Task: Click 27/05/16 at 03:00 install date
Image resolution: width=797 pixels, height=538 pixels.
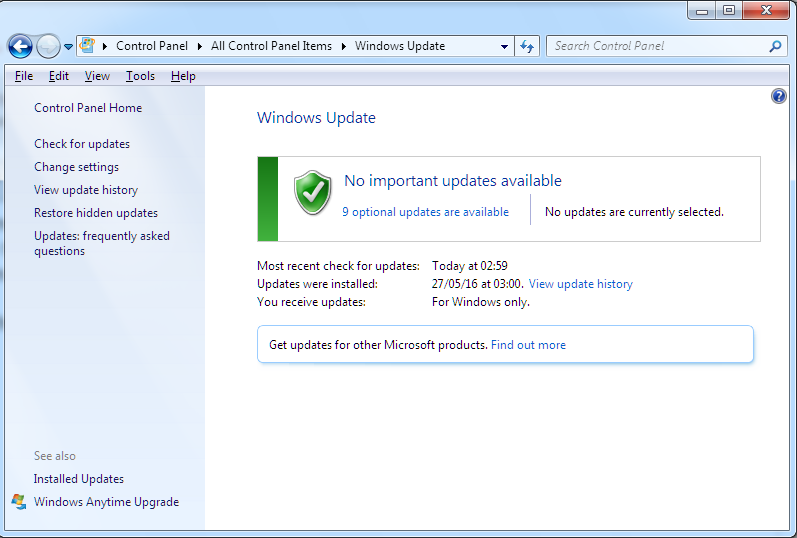Action: tap(477, 284)
